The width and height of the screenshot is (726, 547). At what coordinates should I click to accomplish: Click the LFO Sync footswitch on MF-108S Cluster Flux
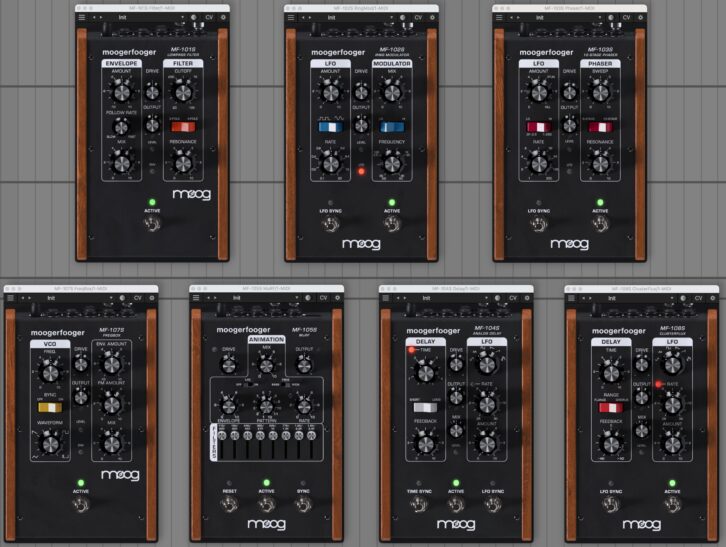click(611, 505)
